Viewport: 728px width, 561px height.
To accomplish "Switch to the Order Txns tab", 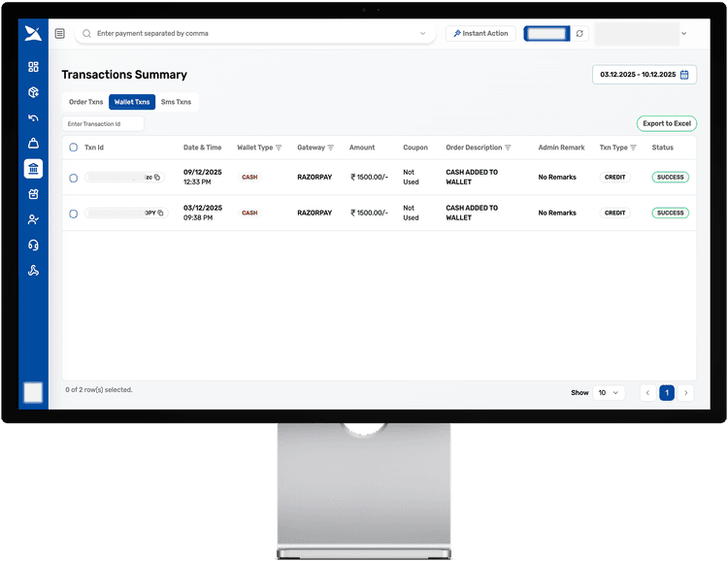I will [85, 102].
